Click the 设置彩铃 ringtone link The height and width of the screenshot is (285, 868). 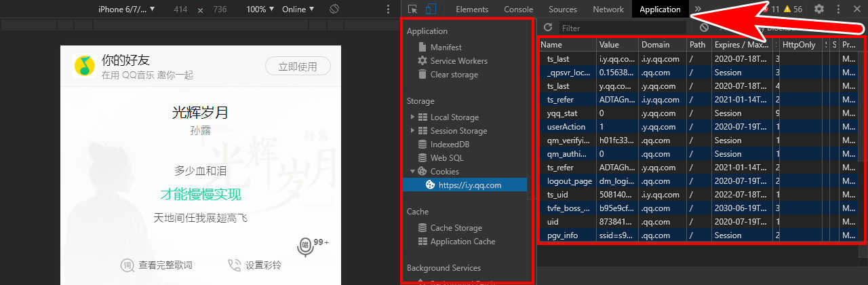click(254, 265)
